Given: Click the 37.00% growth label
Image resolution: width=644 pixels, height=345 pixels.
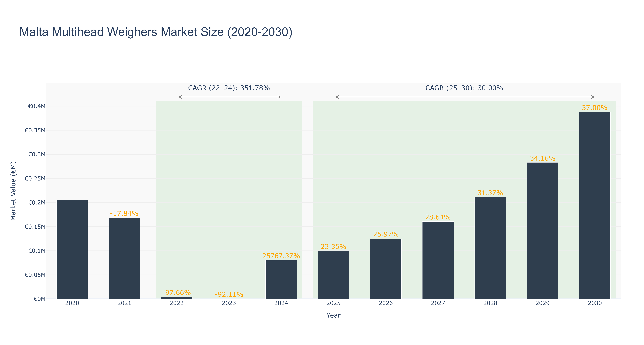Looking at the screenshot, I should [595, 108].
